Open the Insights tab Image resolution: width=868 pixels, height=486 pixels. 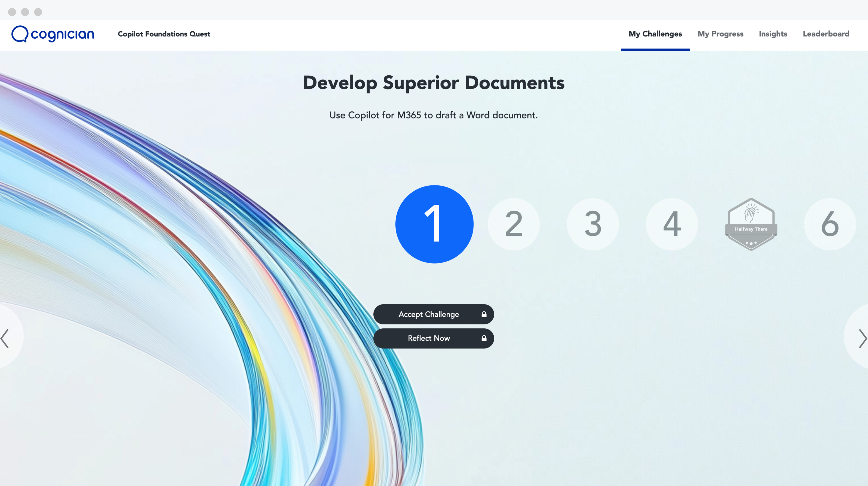[x=773, y=34]
